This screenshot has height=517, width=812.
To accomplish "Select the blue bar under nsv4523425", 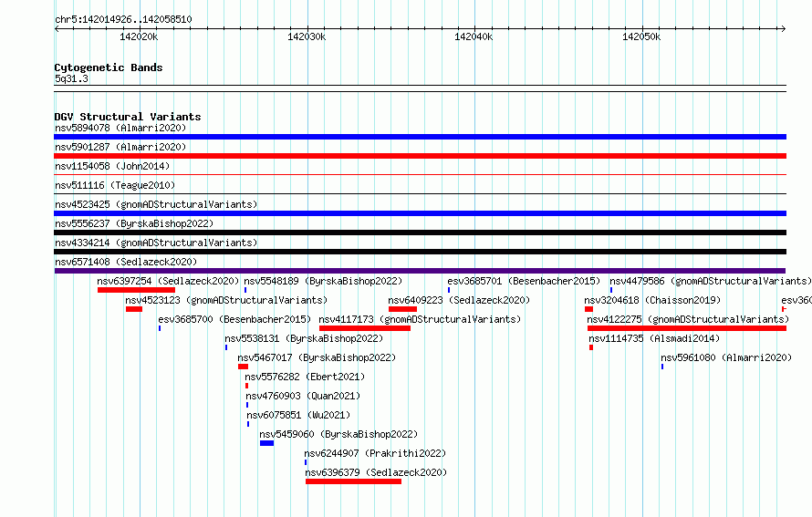I will click(420, 213).
